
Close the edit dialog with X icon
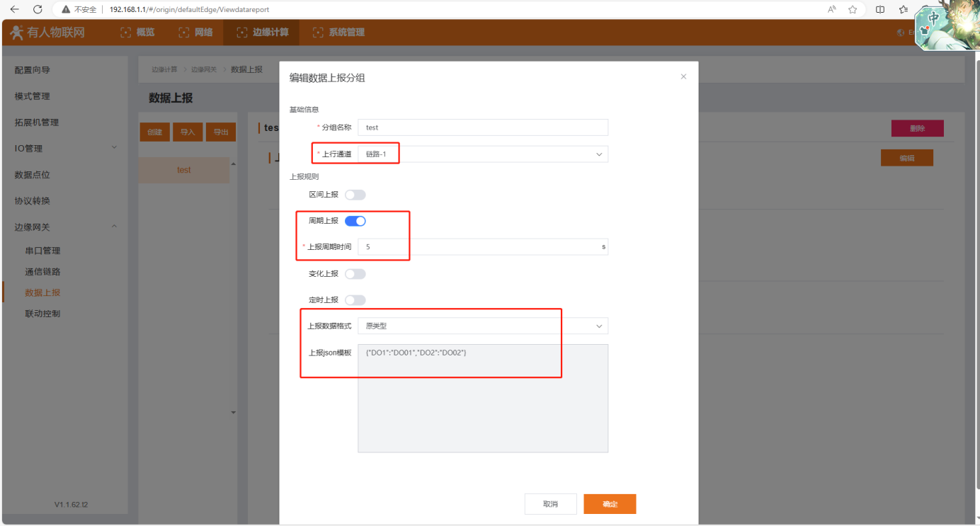pos(683,76)
